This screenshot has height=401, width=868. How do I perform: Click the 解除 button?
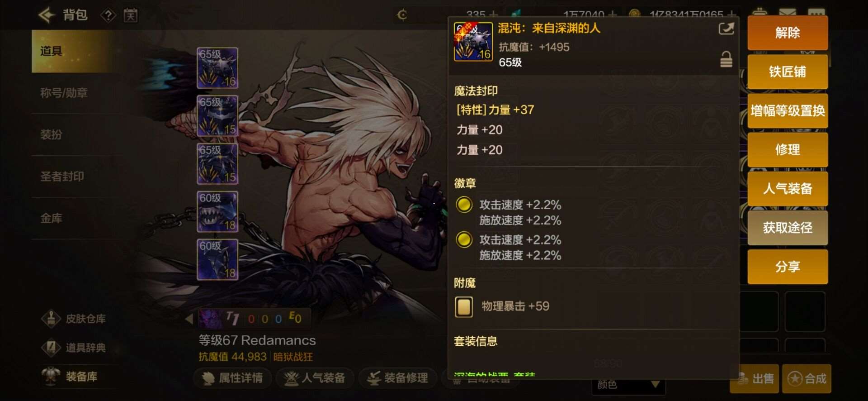coord(788,33)
